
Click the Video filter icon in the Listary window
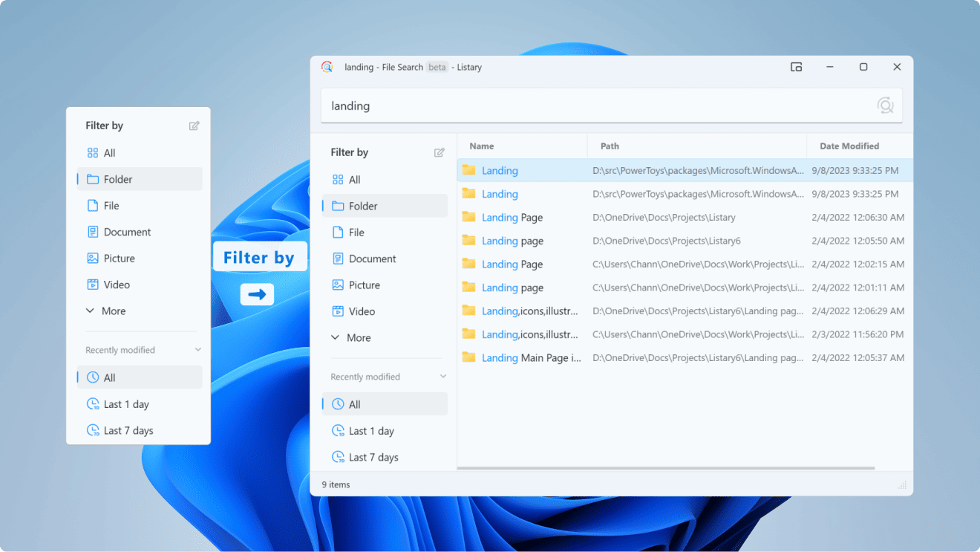pyautogui.click(x=338, y=311)
